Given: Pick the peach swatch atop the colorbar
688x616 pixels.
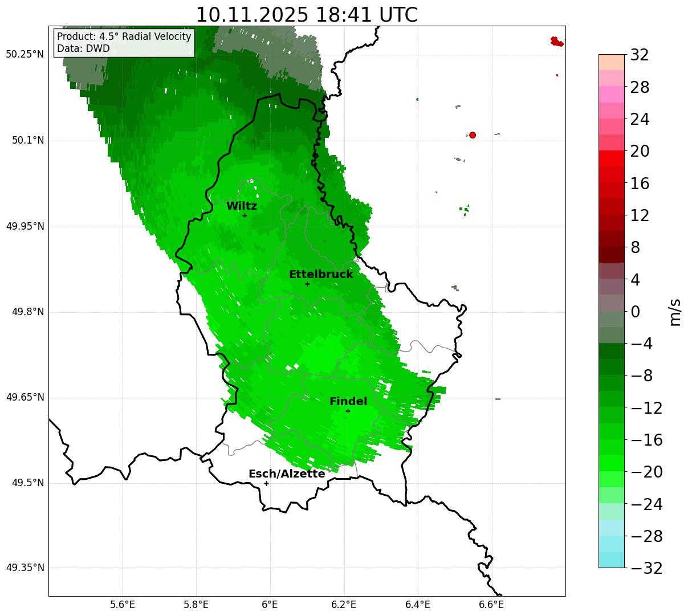Looking at the screenshot, I should tap(612, 62).
